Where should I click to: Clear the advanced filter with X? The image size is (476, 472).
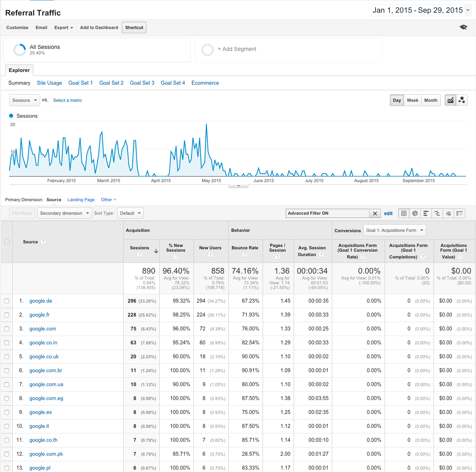pos(375,214)
